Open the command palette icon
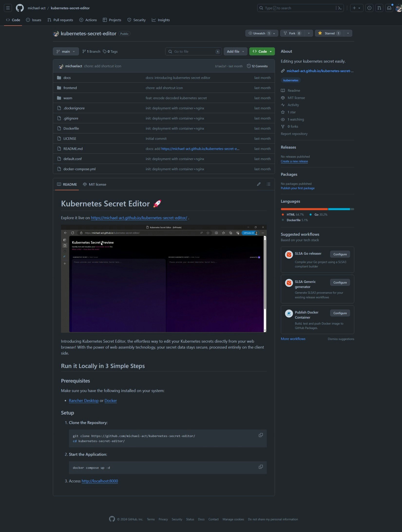The height and width of the screenshot is (532, 402). click(x=340, y=8)
